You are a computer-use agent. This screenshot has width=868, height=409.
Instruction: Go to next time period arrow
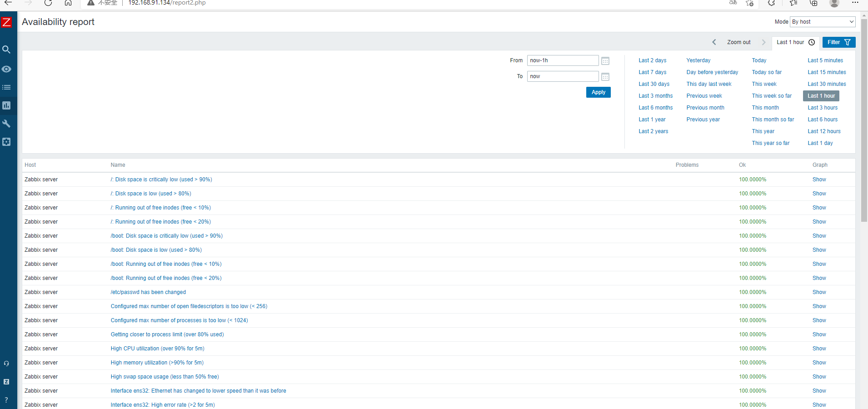[763, 42]
